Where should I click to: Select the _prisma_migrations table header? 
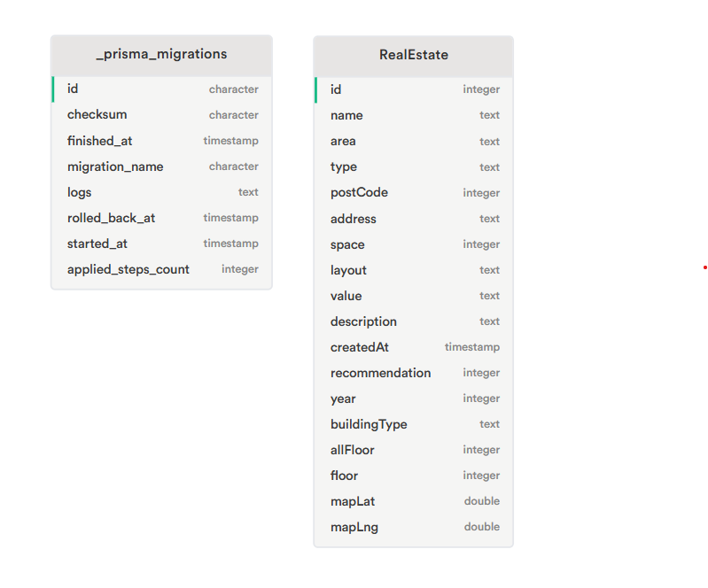tap(161, 56)
